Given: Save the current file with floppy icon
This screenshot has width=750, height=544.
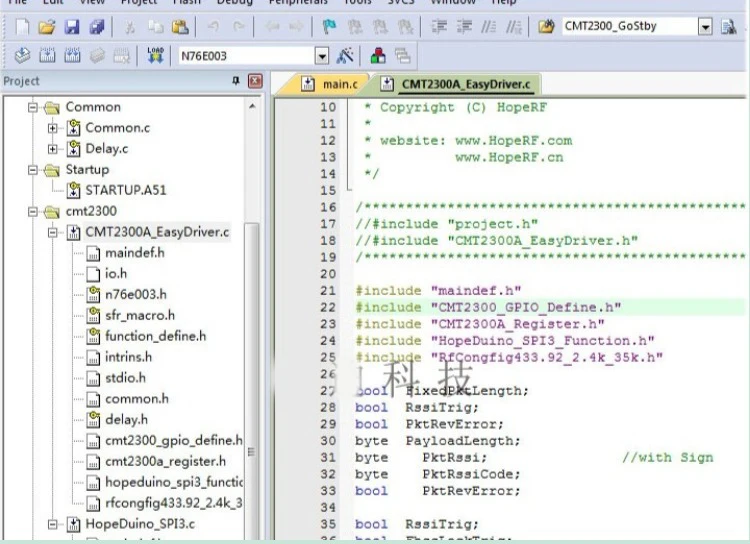Looking at the screenshot, I should (72, 27).
